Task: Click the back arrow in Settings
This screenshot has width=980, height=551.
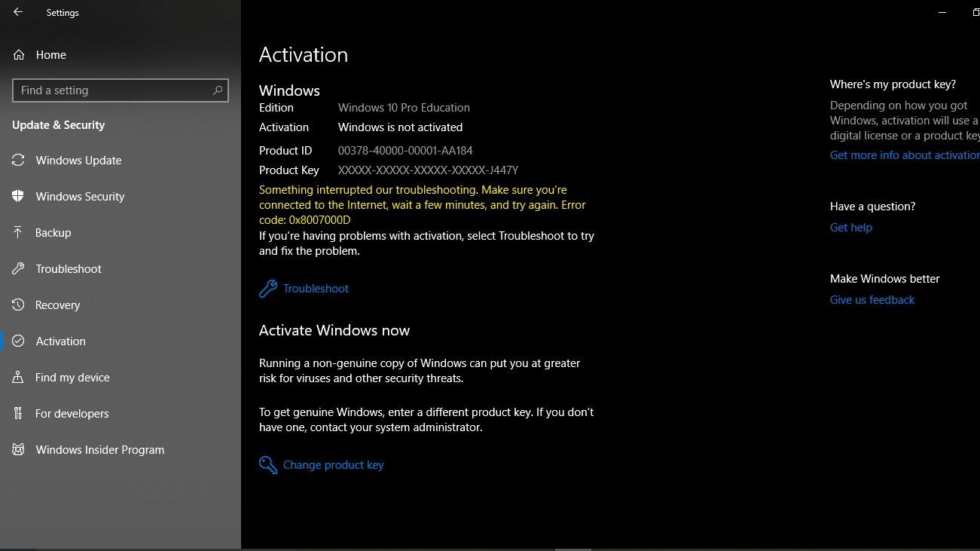Action: tap(18, 12)
